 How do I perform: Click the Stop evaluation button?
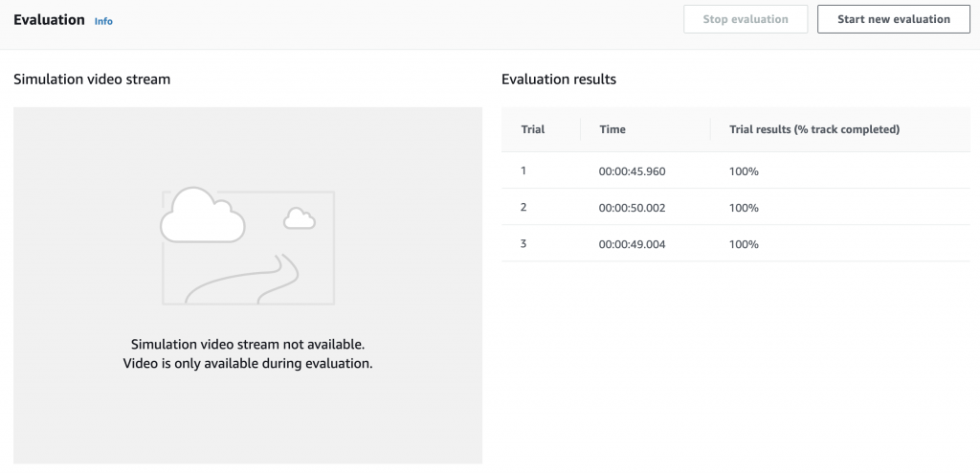(746, 19)
